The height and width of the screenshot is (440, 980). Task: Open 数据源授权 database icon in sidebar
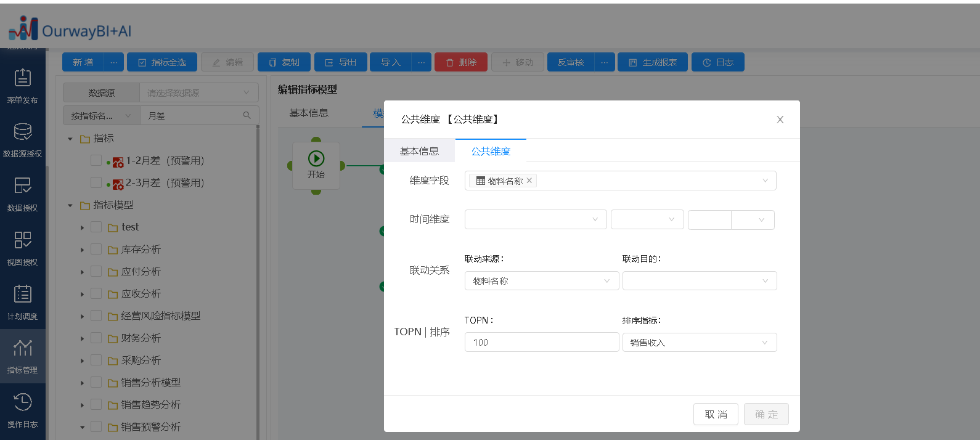tap(22, 132)
